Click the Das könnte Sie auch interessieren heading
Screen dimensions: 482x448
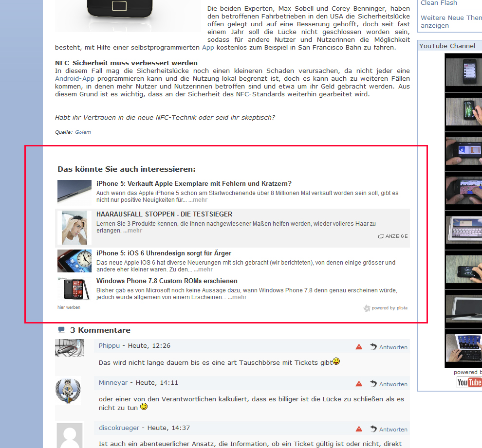pyautogui.click(x=126, y=169)
